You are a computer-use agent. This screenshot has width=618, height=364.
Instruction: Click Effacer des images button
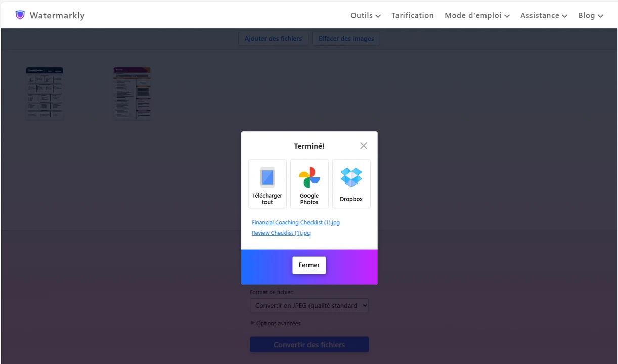pyautogui.click(x=346, y=39)
